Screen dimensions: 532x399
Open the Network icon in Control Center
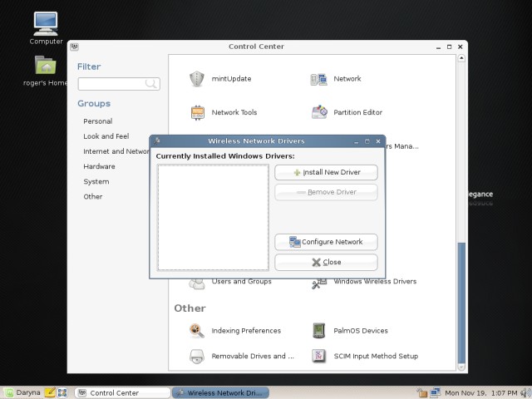pyautogui.click(x=318, y=79)
